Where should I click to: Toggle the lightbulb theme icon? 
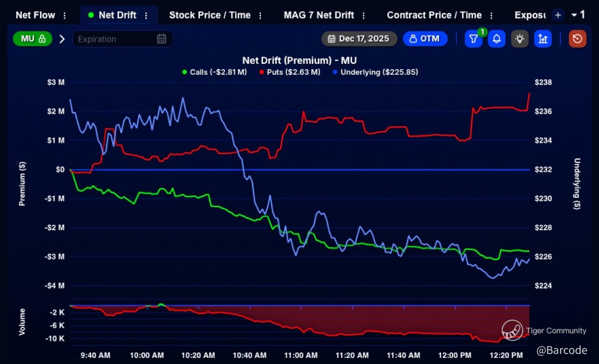click(520, 39)
